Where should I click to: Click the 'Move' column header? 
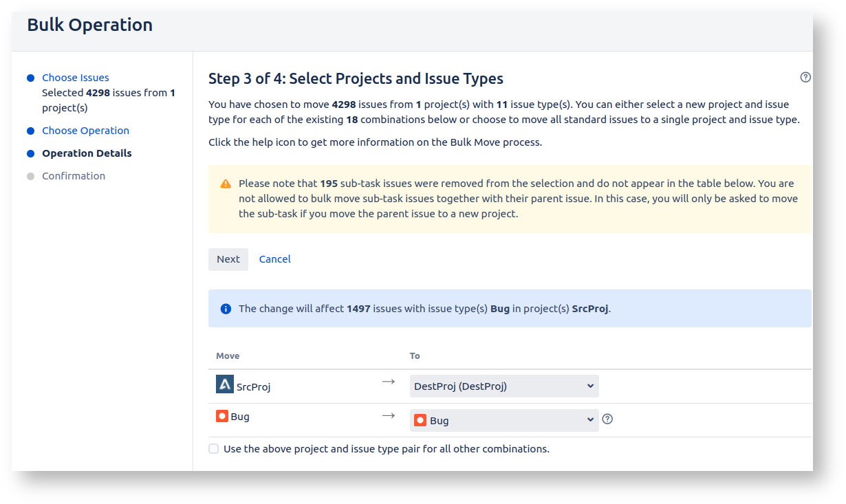pyautogui.click(x=228, y=356)
